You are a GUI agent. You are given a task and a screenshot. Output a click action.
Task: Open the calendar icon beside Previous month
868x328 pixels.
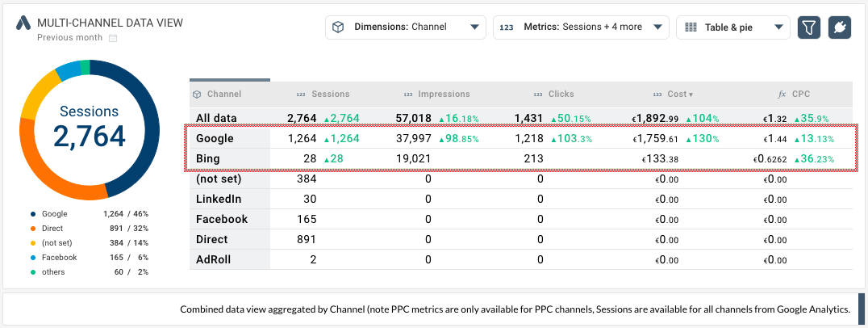[x=113, y=38]
